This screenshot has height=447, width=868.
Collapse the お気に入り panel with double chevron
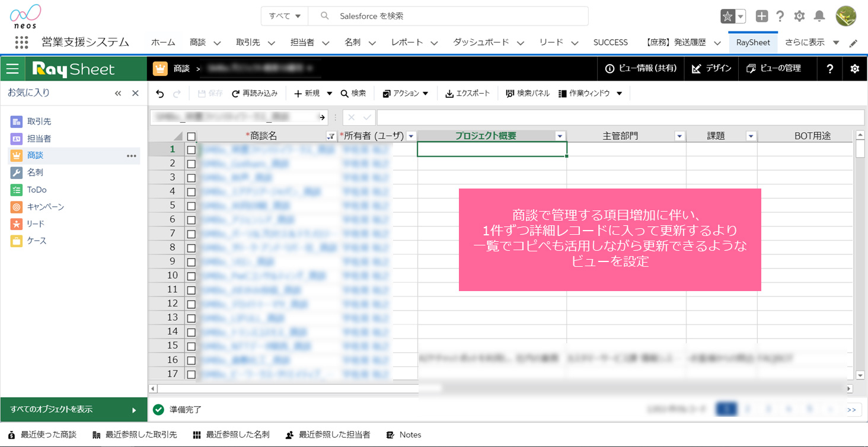point(118,93)
